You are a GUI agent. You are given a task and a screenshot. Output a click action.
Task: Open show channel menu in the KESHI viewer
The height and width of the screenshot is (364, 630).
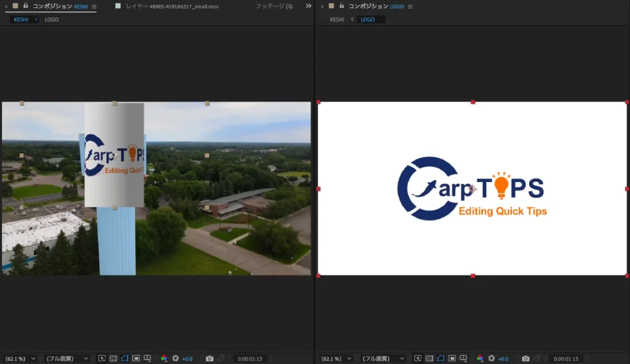pyautogui.click(x=164, y=358)
